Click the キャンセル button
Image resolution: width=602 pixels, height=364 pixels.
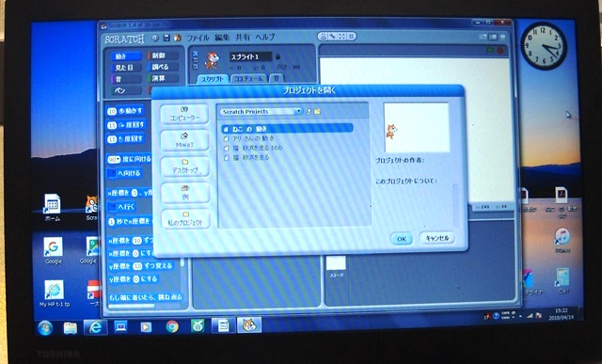point(437,238)
